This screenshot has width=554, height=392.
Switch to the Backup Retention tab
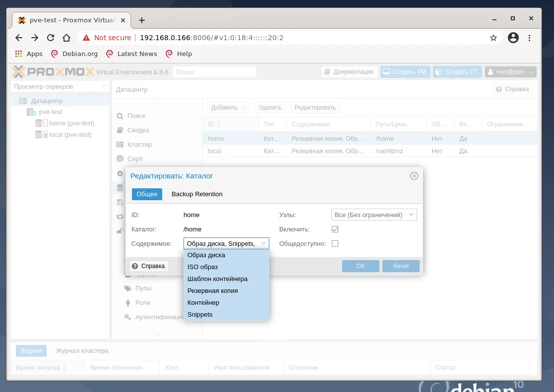pos(197,194)
